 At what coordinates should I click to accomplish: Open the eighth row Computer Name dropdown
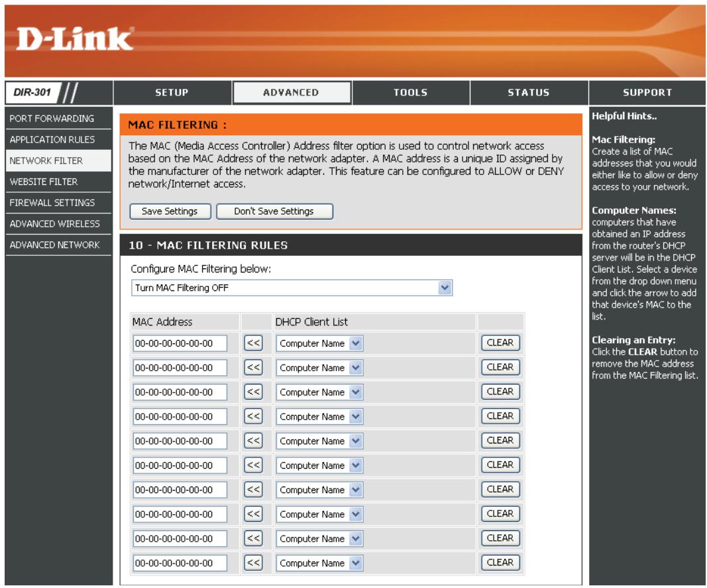point(319,514)
